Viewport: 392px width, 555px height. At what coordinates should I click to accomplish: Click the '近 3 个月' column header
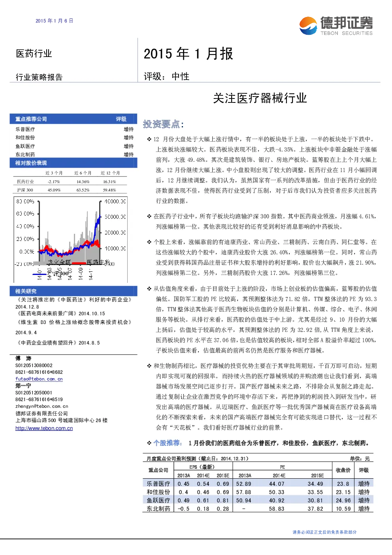(x=54, y=173)
